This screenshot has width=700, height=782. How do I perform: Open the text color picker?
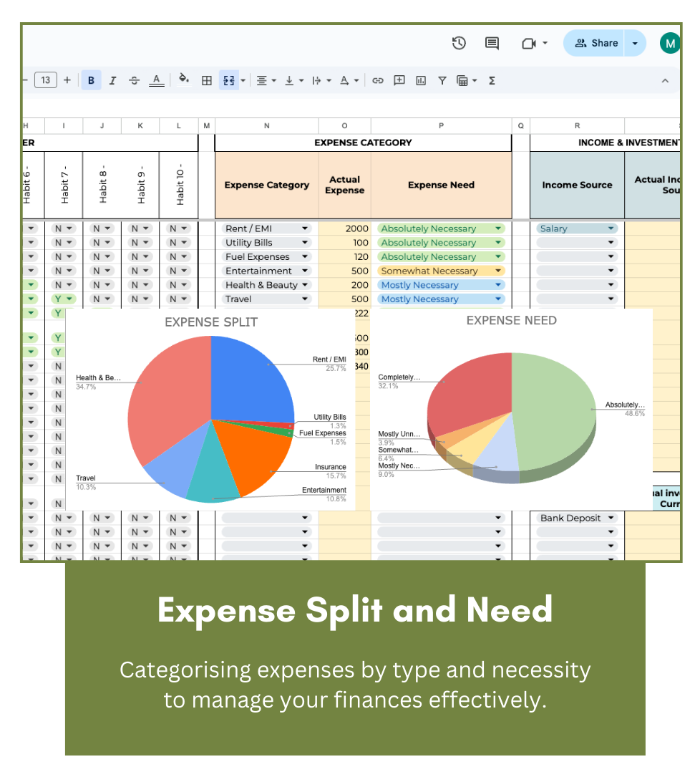156,81
